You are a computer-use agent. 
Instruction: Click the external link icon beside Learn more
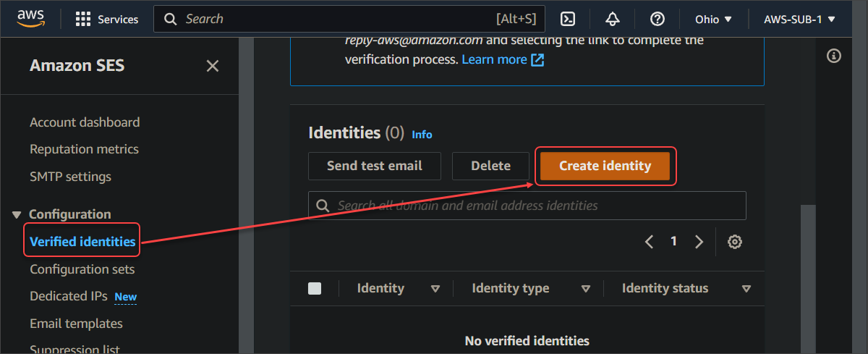[537, 59]
